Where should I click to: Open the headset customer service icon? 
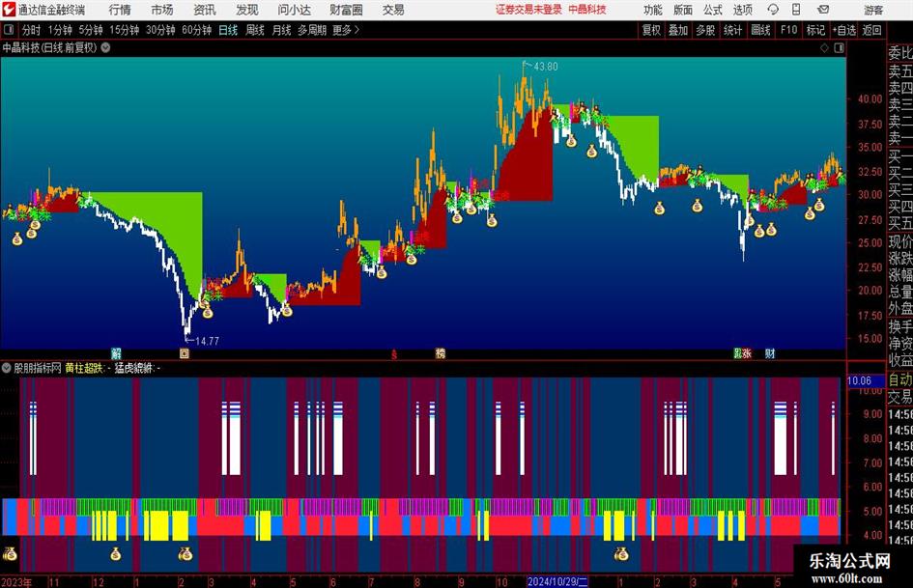click(773, 10)
